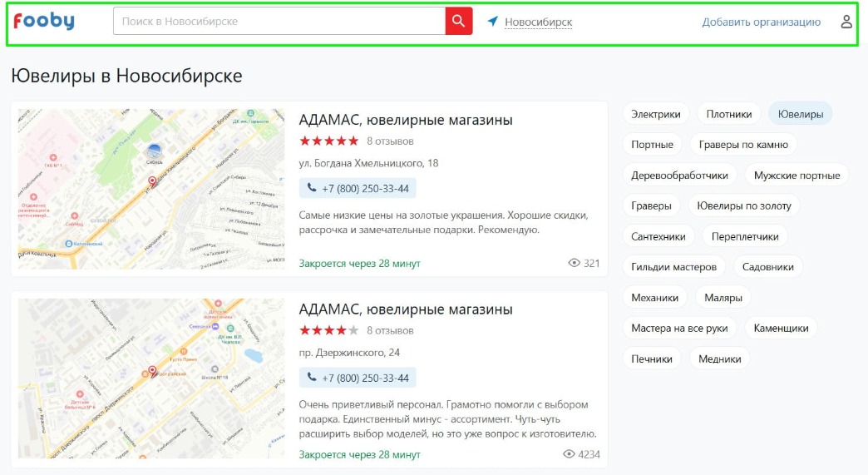This screenshot has width=868, height=475.
Task: Select the Граверы category tag
Action: coord(651,206)
